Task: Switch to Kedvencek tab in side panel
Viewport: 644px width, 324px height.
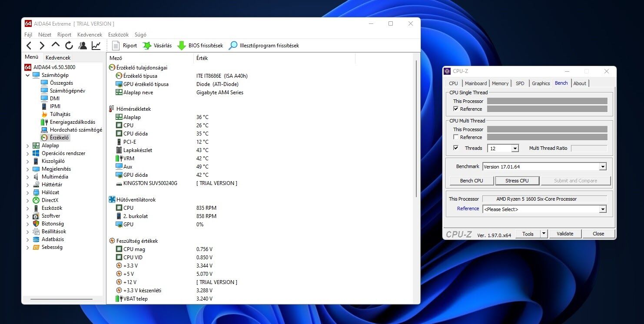Action: [x=58, y=57]
